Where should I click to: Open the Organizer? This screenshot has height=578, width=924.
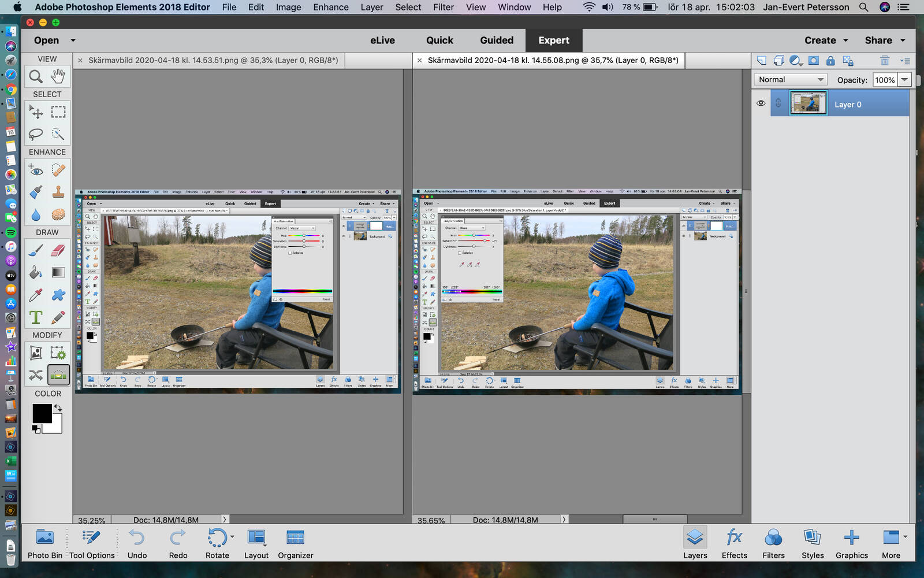coord(295,544)
